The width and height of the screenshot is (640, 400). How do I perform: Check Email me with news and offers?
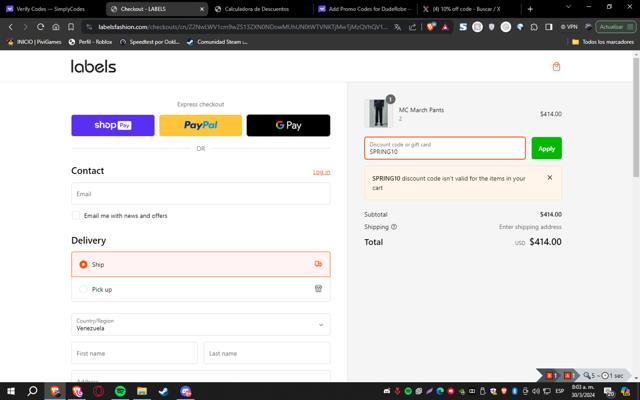pos(76,216)
